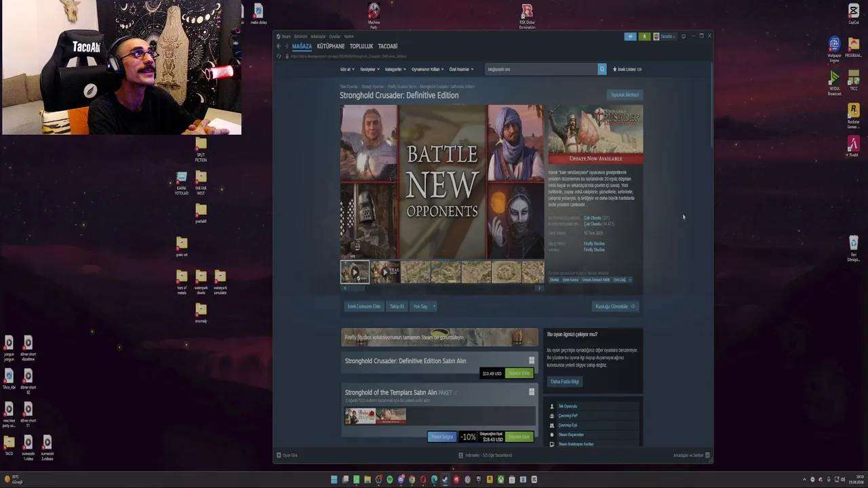Go back with Steam's back arrow
868x488 pixels.
[278, 46]
